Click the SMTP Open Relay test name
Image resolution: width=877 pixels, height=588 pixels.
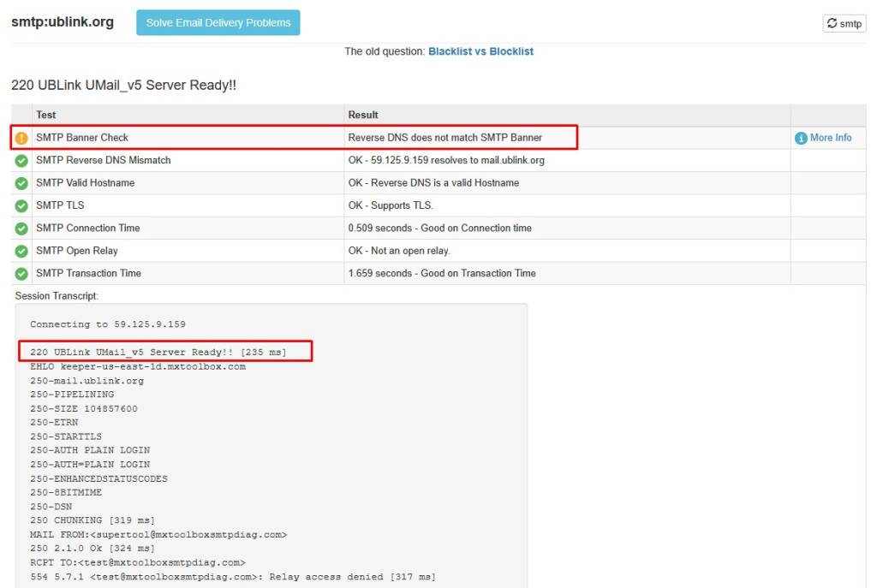(77, 251)
